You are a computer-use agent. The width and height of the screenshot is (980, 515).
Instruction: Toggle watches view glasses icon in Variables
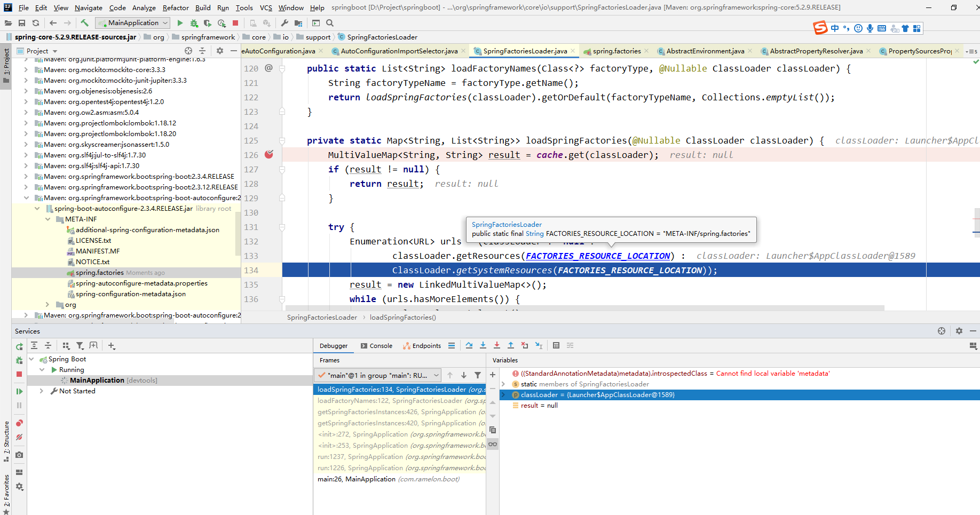coord(493,444)
